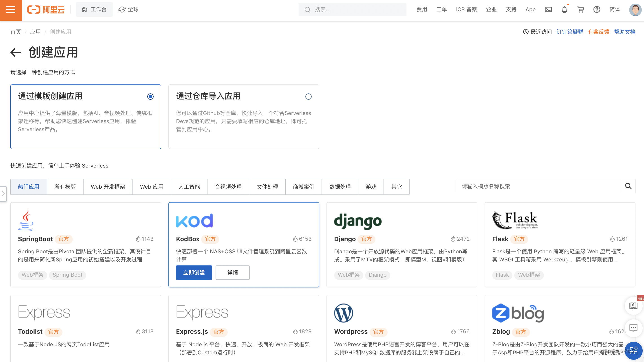Go to 首页 breadcrumb

[x=16, y=32]
